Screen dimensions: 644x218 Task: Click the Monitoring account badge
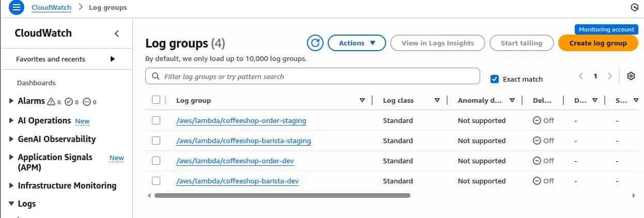point(606,29)
